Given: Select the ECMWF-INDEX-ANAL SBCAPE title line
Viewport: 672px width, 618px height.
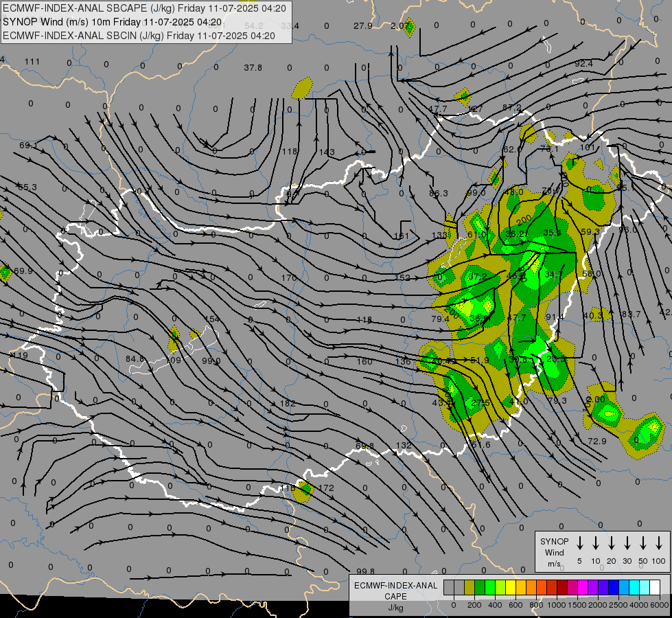Looking at the screenshot, I should point(144,8).
